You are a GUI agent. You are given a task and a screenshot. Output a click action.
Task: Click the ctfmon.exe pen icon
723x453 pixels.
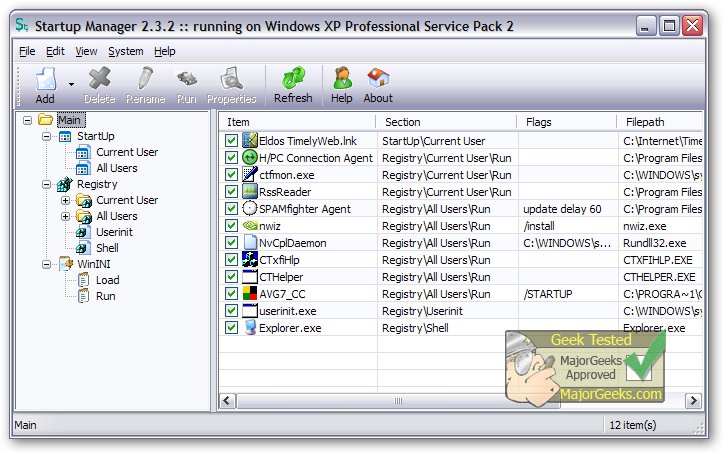coord(249,174)
